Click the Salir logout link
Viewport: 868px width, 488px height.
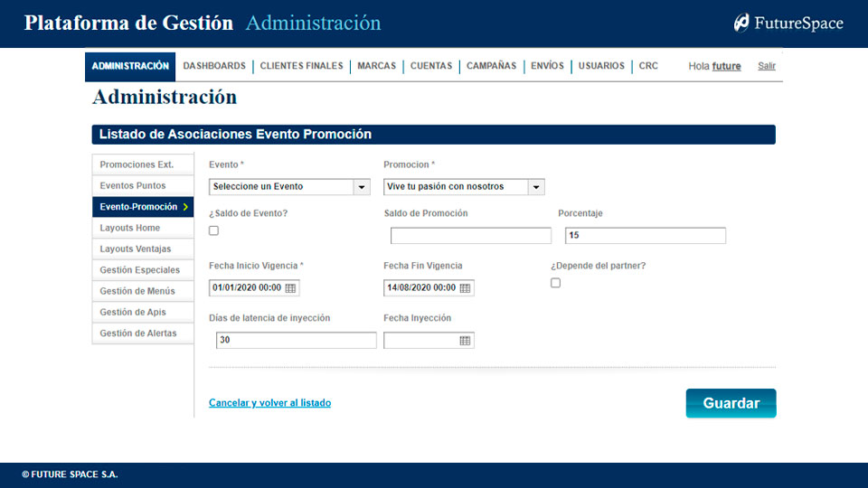tap(766, 66)
